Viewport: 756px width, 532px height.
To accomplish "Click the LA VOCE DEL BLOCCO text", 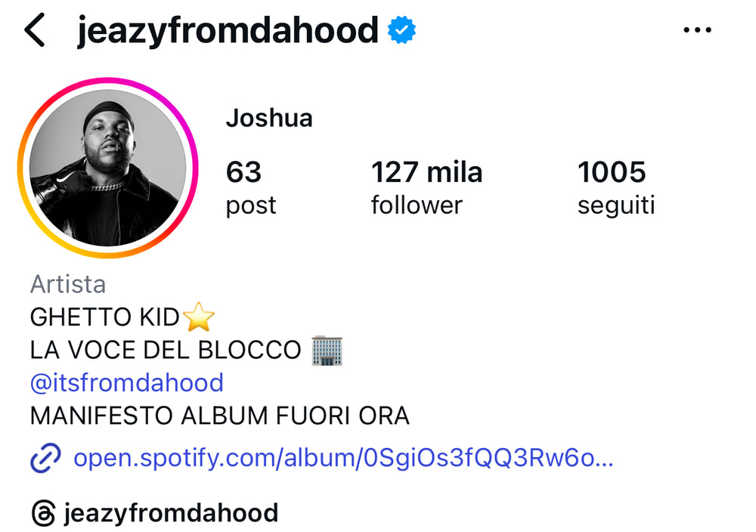I will coord(166,350).
